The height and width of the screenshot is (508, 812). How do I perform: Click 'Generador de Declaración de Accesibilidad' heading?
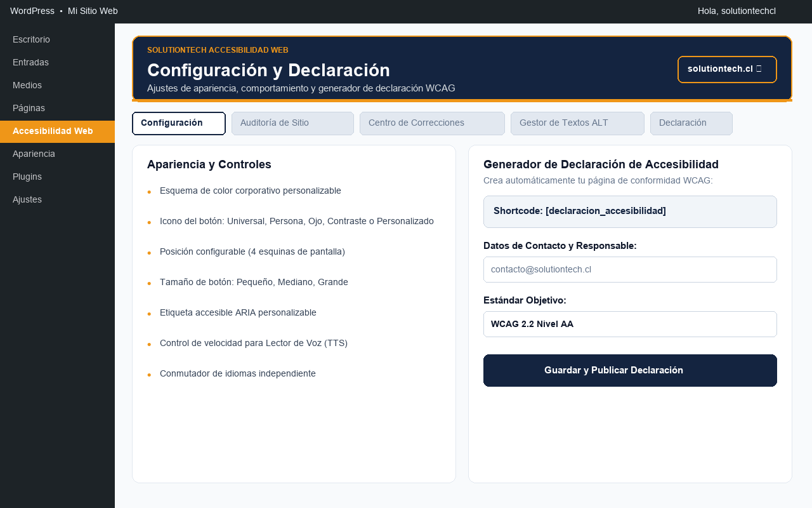(x=601, y=164)
